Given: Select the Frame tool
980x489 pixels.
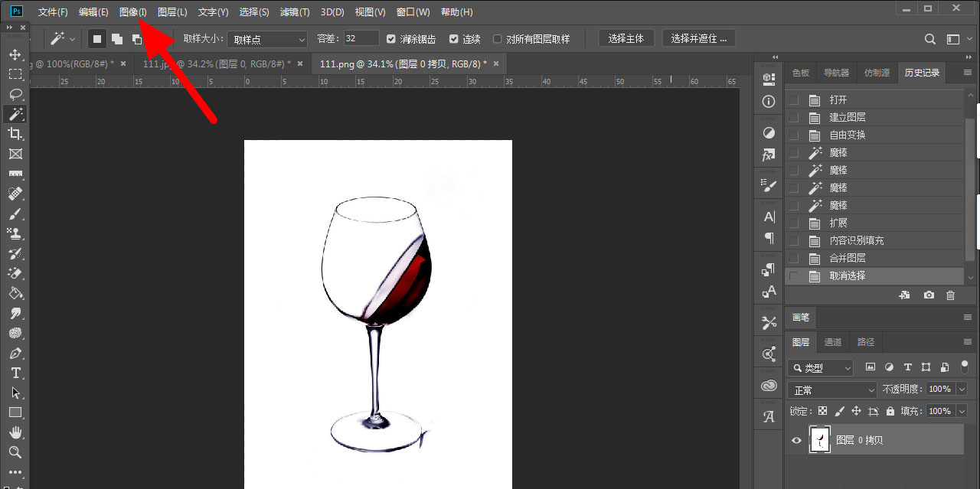Looking at the screenshot, I should [15, 154].
